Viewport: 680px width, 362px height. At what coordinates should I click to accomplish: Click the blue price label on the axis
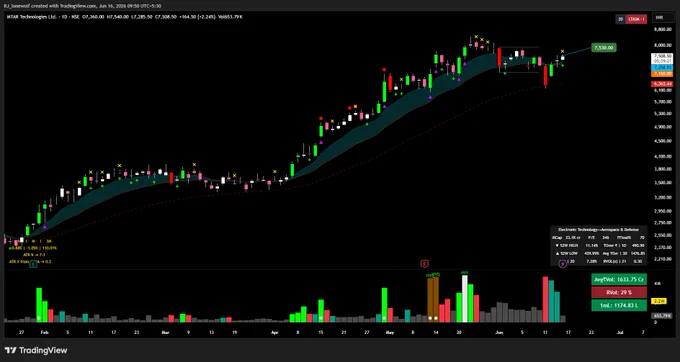click(662, 68)
